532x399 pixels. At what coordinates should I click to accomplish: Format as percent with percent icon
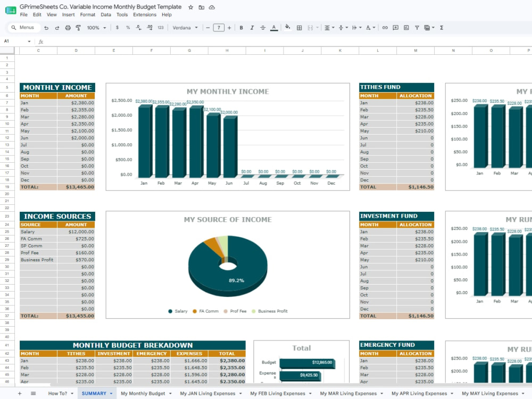(x=128, y=28)
